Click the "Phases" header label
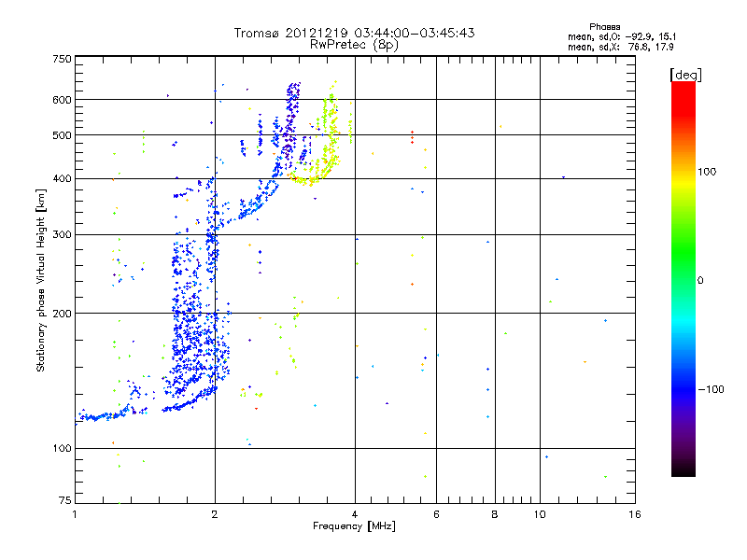This screenshot has height=560, width=747. [604, 27]
